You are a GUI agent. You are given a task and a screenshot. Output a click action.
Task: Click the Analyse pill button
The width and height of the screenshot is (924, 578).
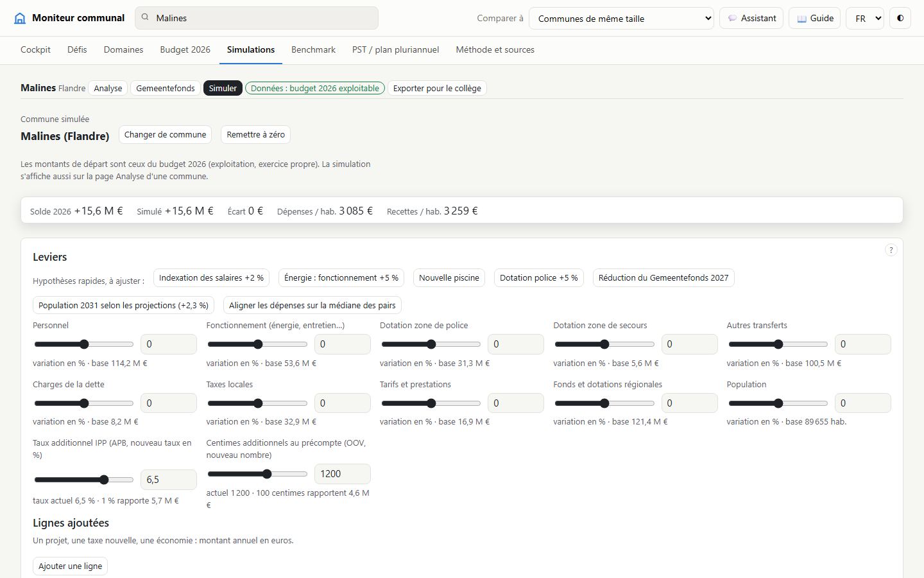[x=108, y=88]
